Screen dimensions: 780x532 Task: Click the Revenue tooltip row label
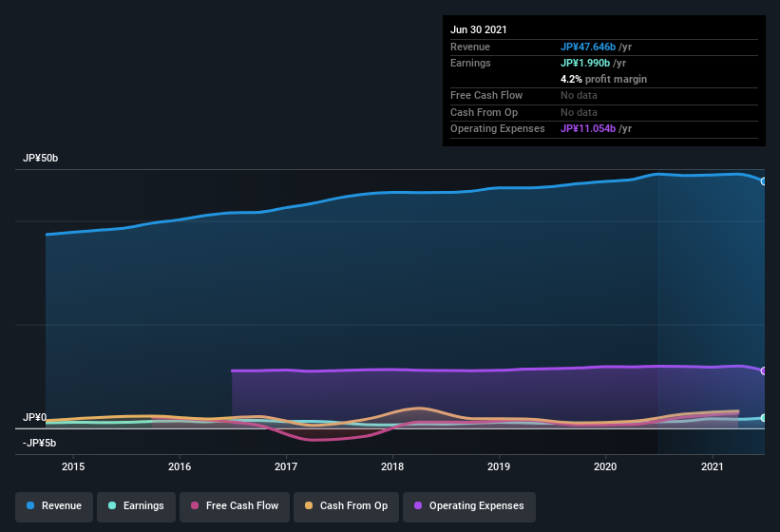click(x=470, y=47)
